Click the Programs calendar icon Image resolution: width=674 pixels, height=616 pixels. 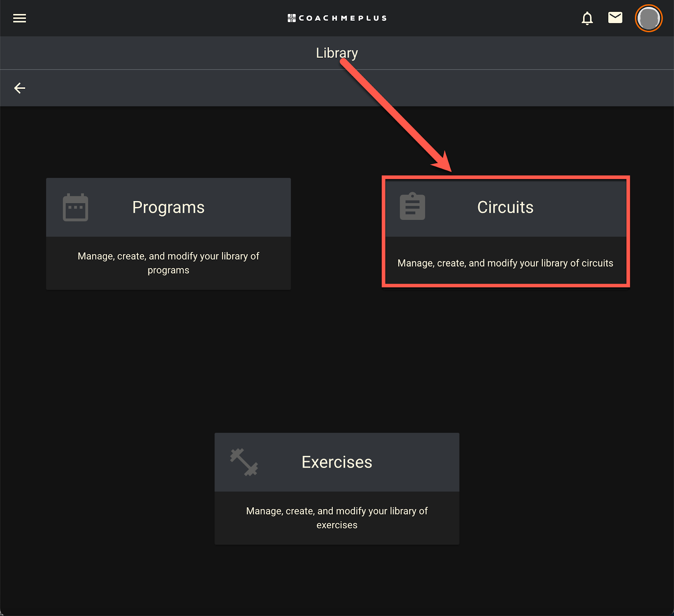(75, 207)
